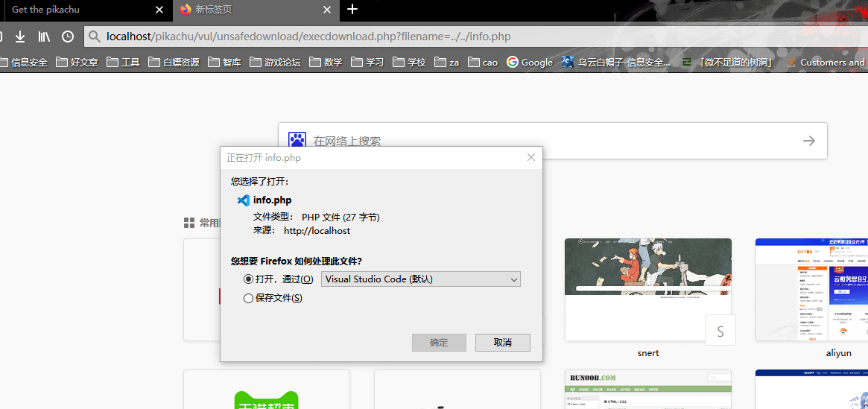The width and height of the screenshot is (868, 409).
Task: Cancel the download with 取消 button
Action: click(x=503, y=343)
